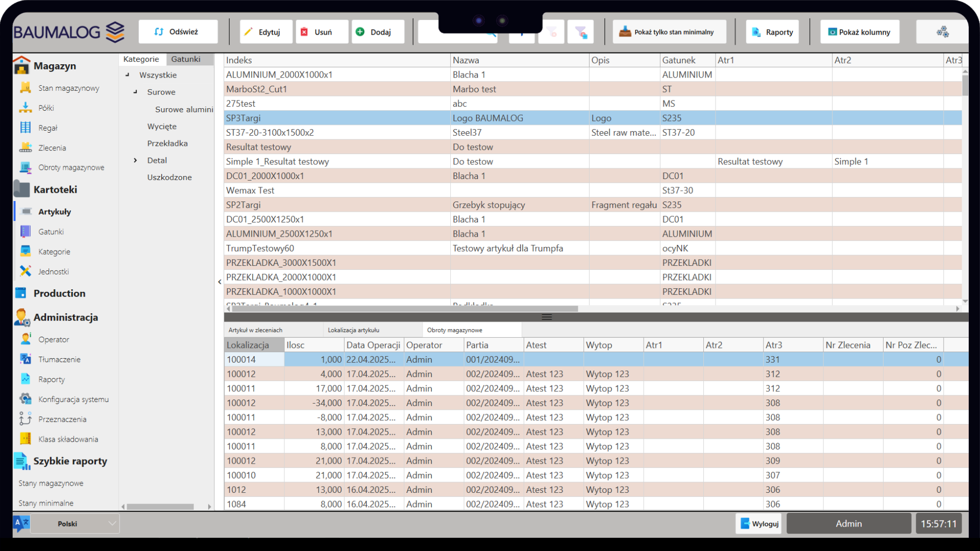Click the advanced filter funnel icon

pyautogui.click(x=581, y=32)
